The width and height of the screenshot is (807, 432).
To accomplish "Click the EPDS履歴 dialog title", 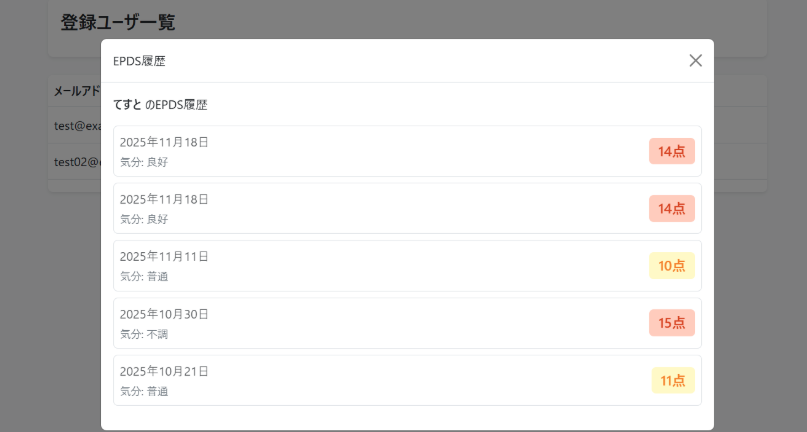I will [x=139, y=61].
